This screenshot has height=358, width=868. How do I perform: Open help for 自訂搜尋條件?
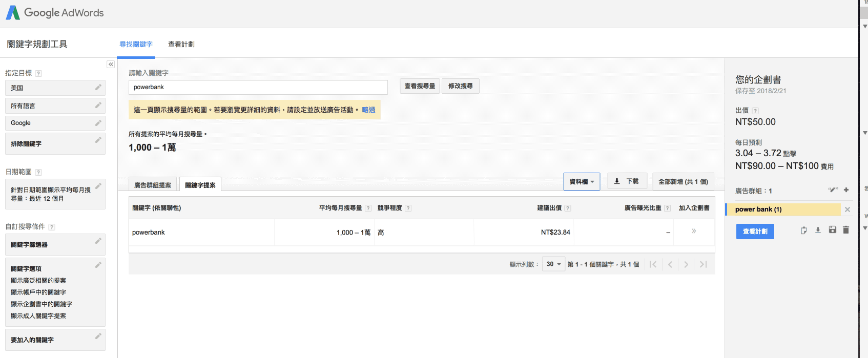(x=52, y=227)
